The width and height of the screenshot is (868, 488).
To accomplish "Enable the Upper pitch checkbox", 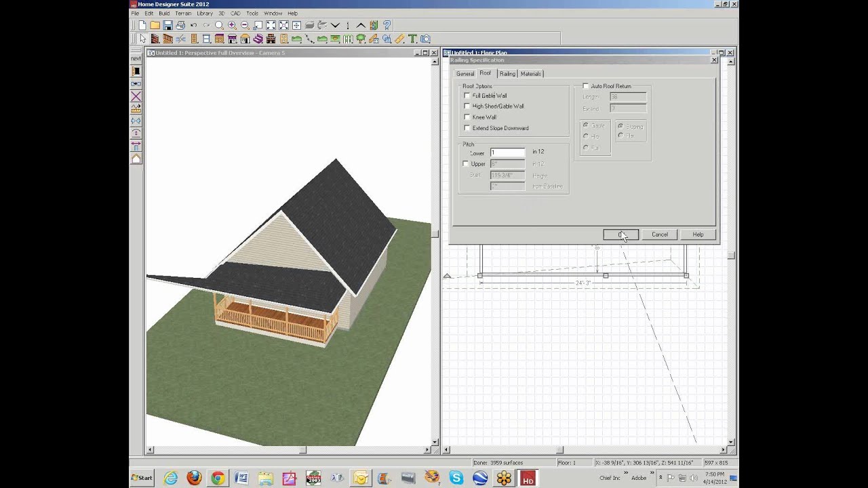I will [x=466, y=163].
